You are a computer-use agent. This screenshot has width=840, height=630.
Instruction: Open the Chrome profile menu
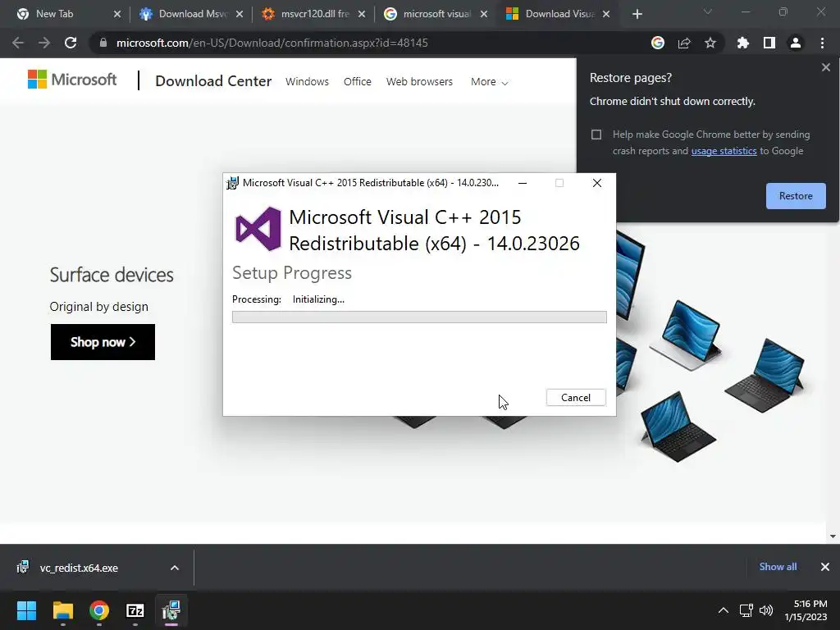pyautogui.click(x=796, y=43)
